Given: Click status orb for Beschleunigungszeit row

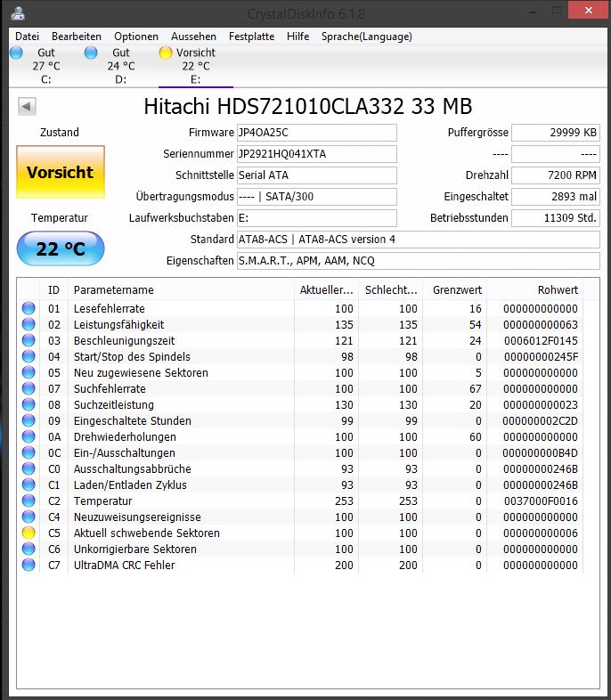Looking at the screenshot, I should [29, 340].
